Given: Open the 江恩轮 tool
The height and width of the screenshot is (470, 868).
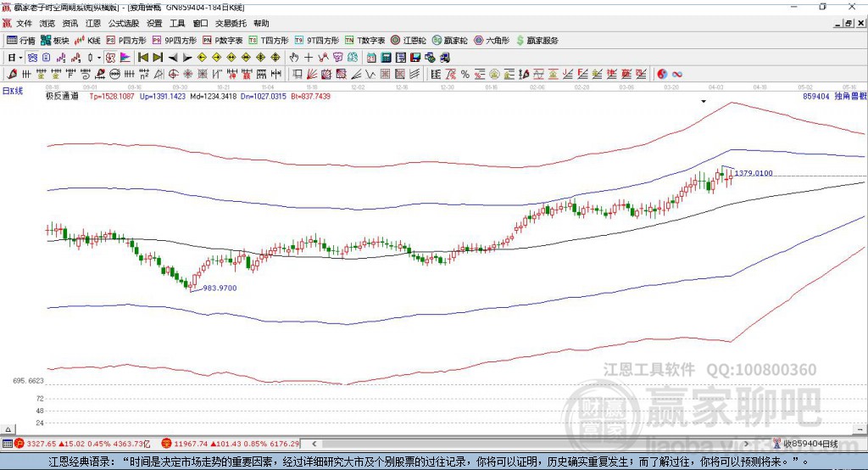Looking at the screenshot, I should (x=409, y=41).
